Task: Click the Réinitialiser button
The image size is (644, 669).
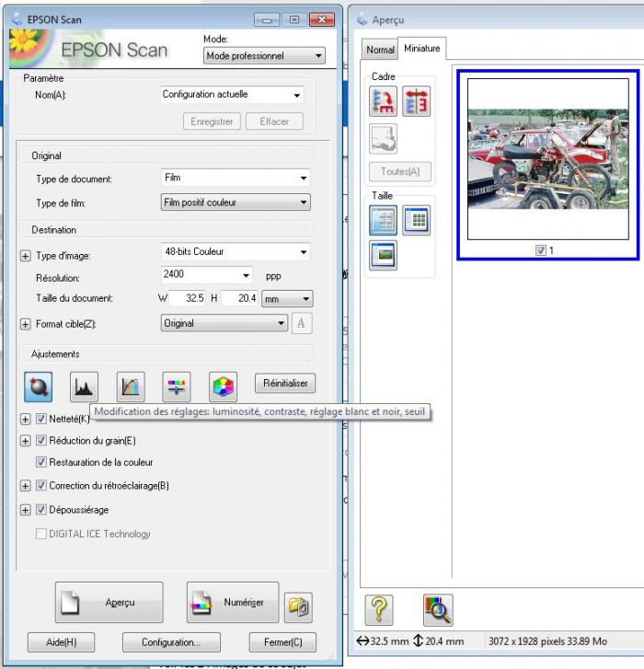Action: point(285,383)
